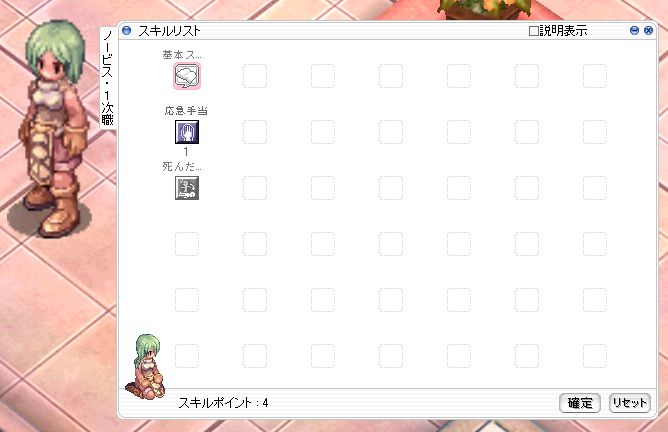
Task: Select the 基本スキル book skill icon
Action: tap(187, 76)
